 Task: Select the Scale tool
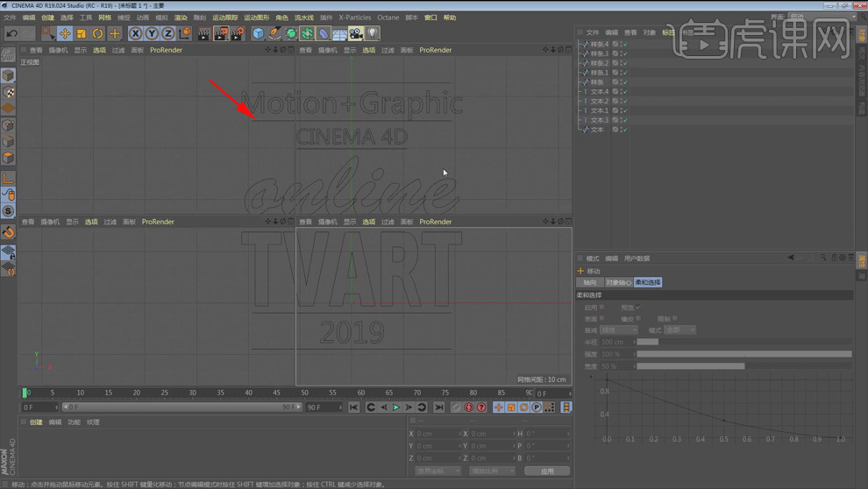[x=82, y=34]
